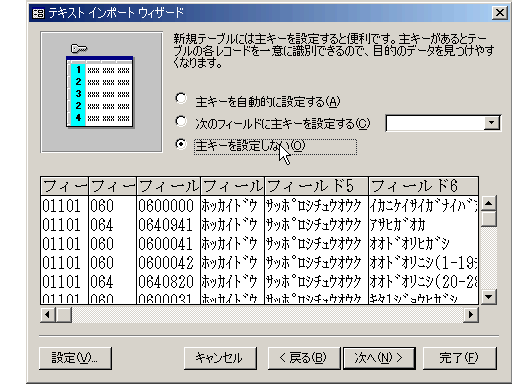
Task: Click the wizard title bar icon
Action: (38, 13)
